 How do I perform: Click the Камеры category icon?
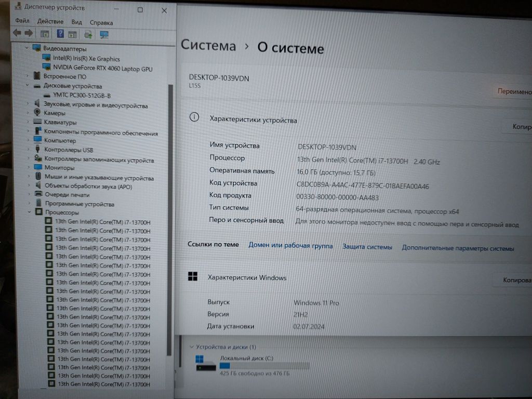(37, 112)
